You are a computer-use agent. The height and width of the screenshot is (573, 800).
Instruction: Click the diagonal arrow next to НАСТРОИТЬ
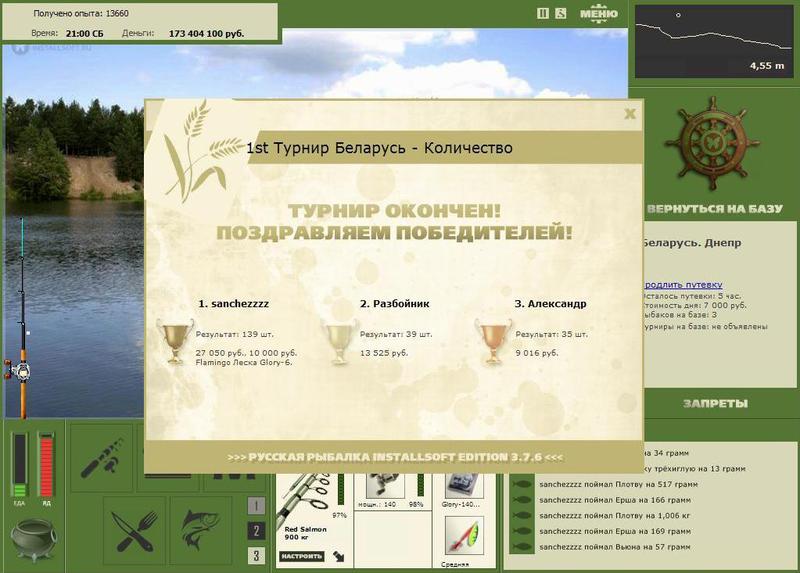(x=338, y=556)
